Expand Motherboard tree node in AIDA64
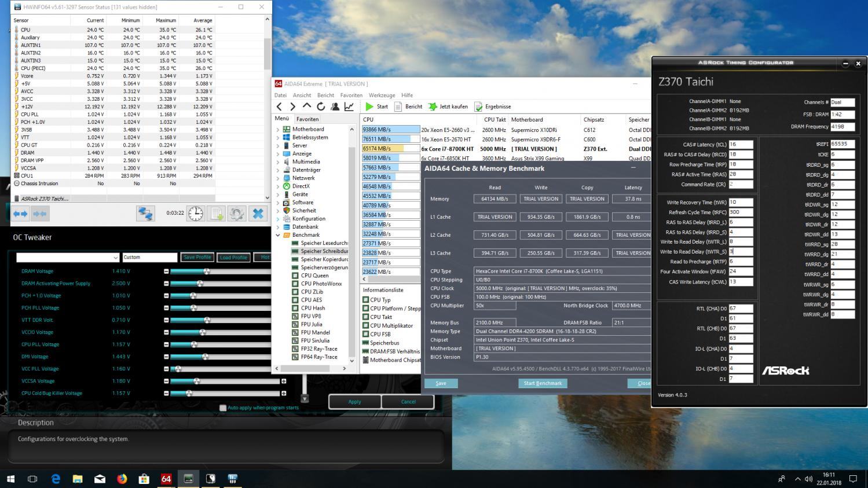This screenshot has height=488, width=868. [x=278, y=130]
